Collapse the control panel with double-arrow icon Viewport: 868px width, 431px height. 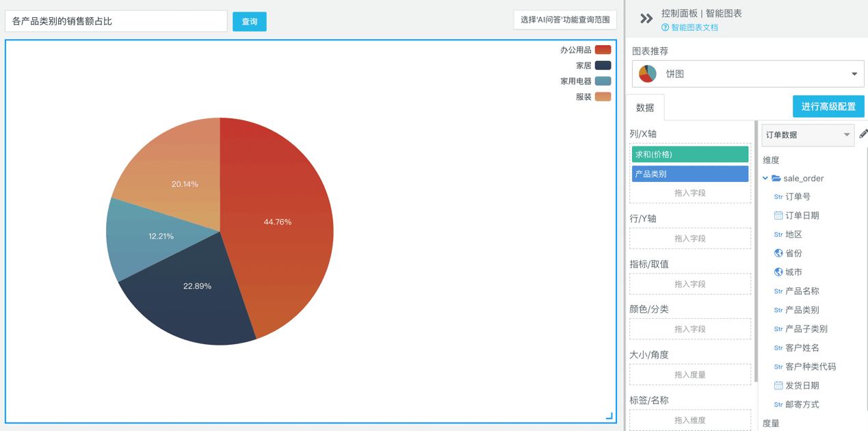pos(646,19)
